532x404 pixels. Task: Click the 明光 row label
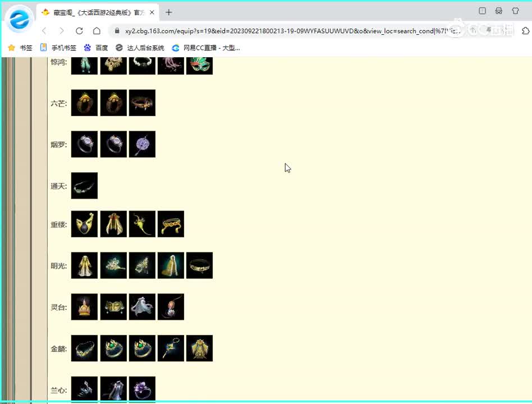click(59, 266)
